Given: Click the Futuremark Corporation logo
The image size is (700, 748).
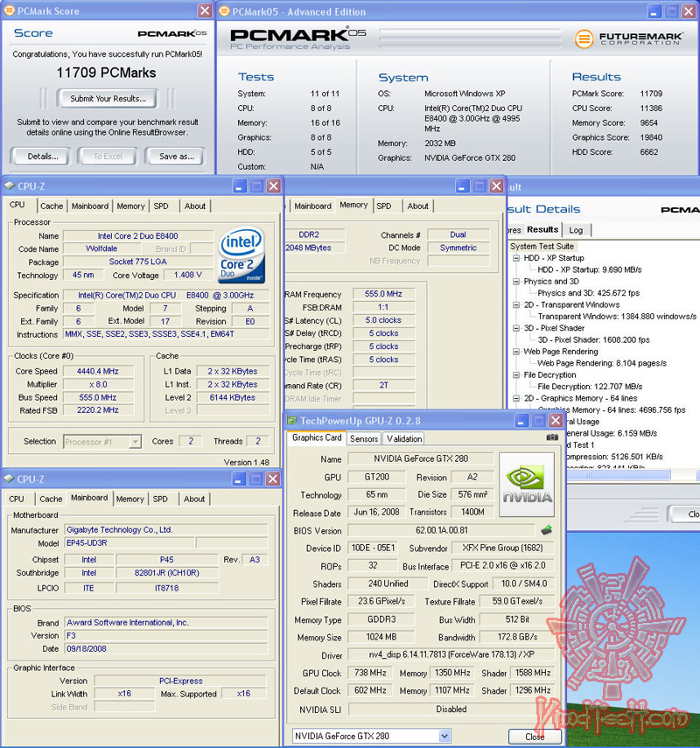Looking at the screenshot, I should click(x=626, y=39).
